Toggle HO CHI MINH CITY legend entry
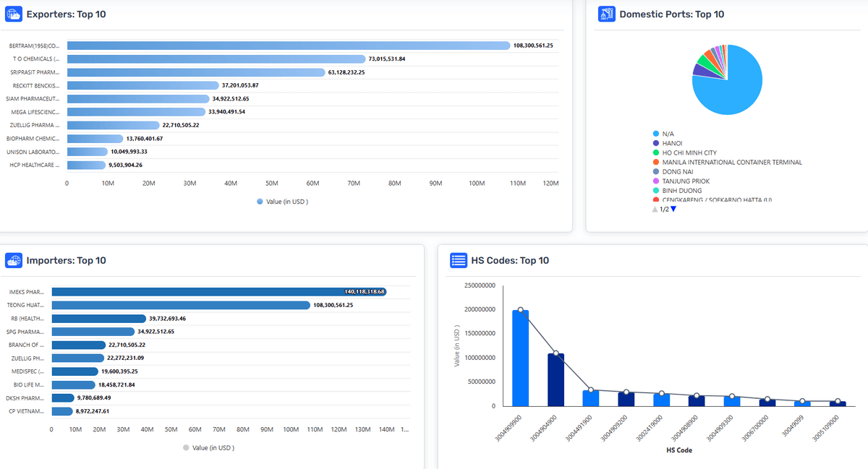The image size is (868, 469). tap(689, 152)
